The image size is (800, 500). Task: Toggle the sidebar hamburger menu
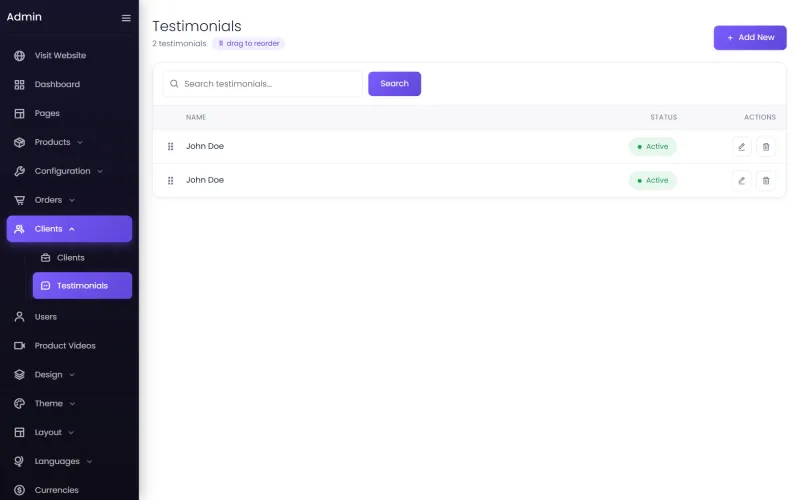[x=126, y=18]
